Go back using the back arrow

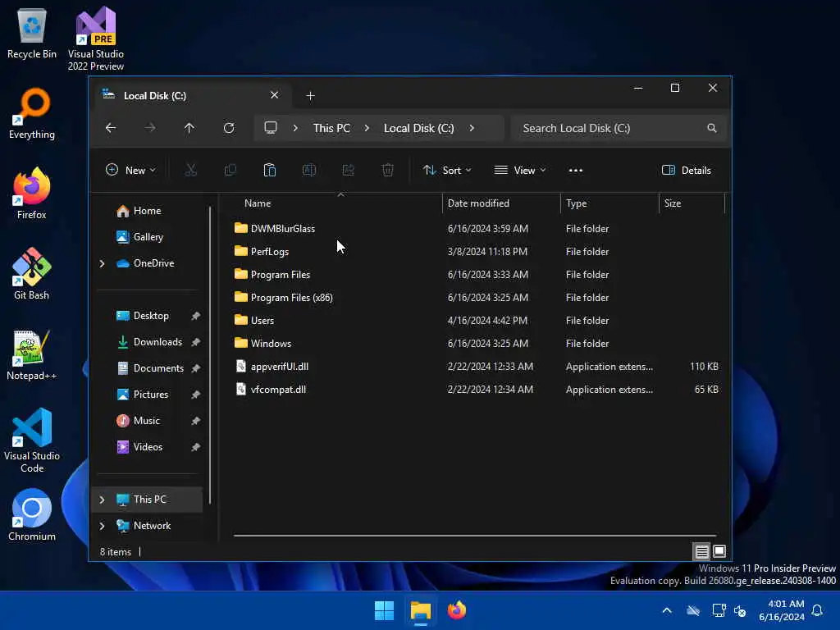point(111,128)
